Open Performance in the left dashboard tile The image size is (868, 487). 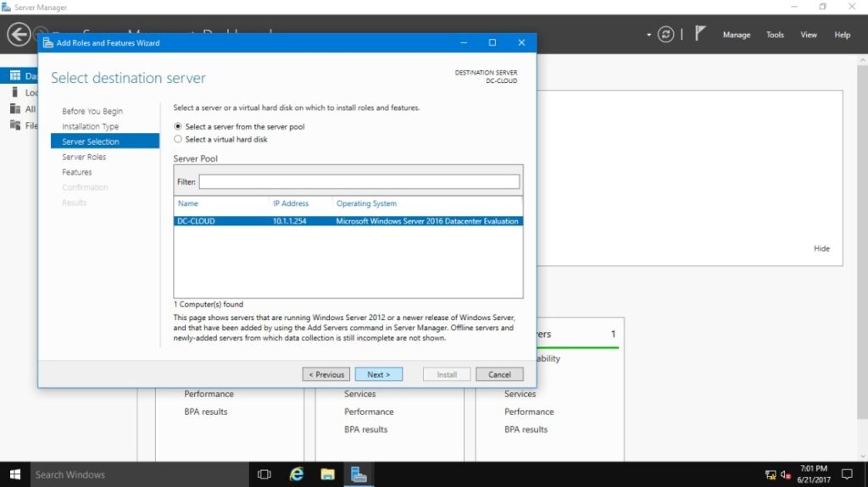click(209, 394)
